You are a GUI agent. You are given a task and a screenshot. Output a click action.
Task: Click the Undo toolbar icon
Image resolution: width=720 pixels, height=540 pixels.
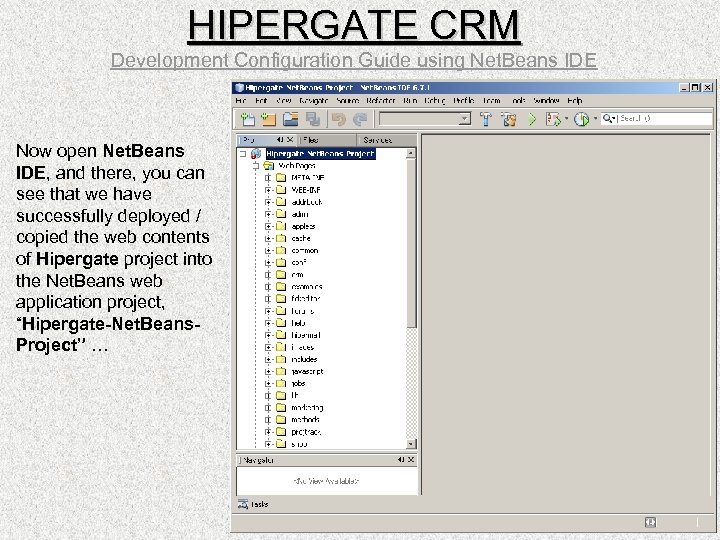(339, 119)
